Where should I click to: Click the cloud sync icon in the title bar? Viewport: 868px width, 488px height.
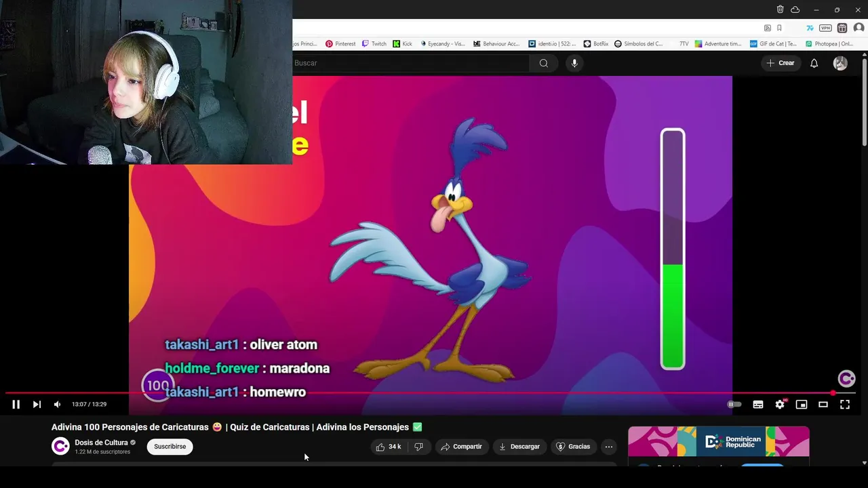click(795, 9)
